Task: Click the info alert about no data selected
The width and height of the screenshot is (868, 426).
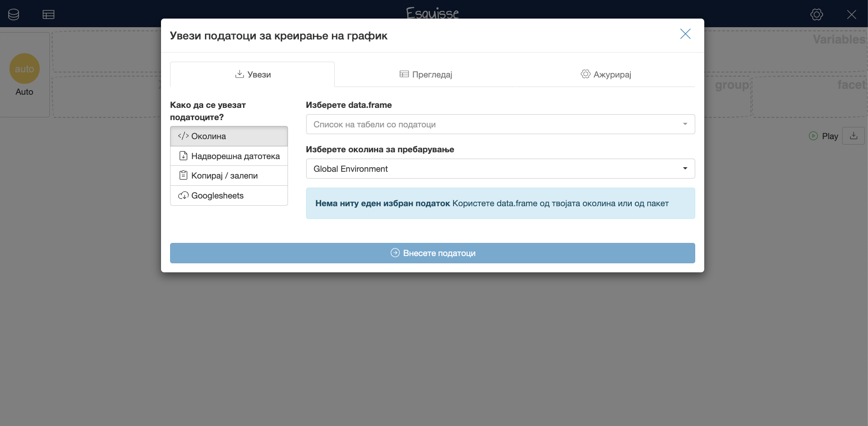Action: pyautogui.click(x=500, y=203)
